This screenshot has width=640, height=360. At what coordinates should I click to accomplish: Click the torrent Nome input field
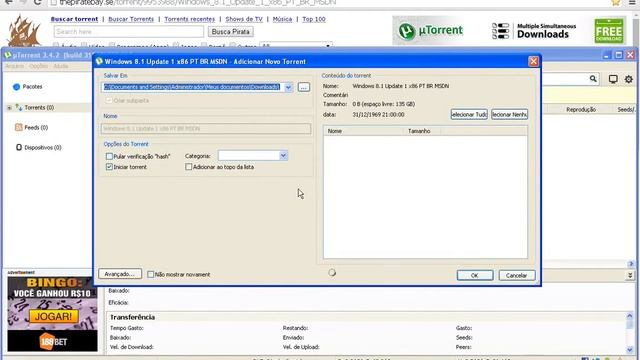206,129
